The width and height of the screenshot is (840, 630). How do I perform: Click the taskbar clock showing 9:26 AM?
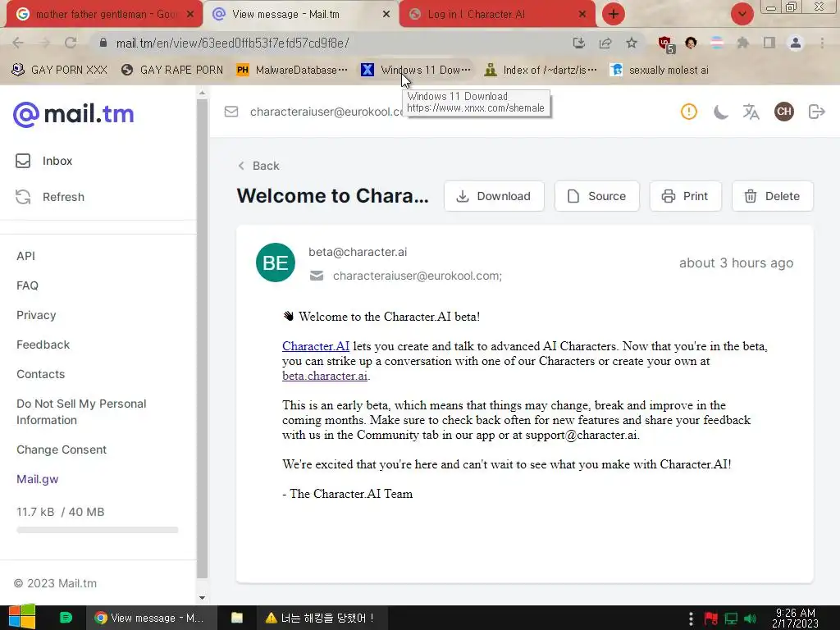click(x=795, y=618)
